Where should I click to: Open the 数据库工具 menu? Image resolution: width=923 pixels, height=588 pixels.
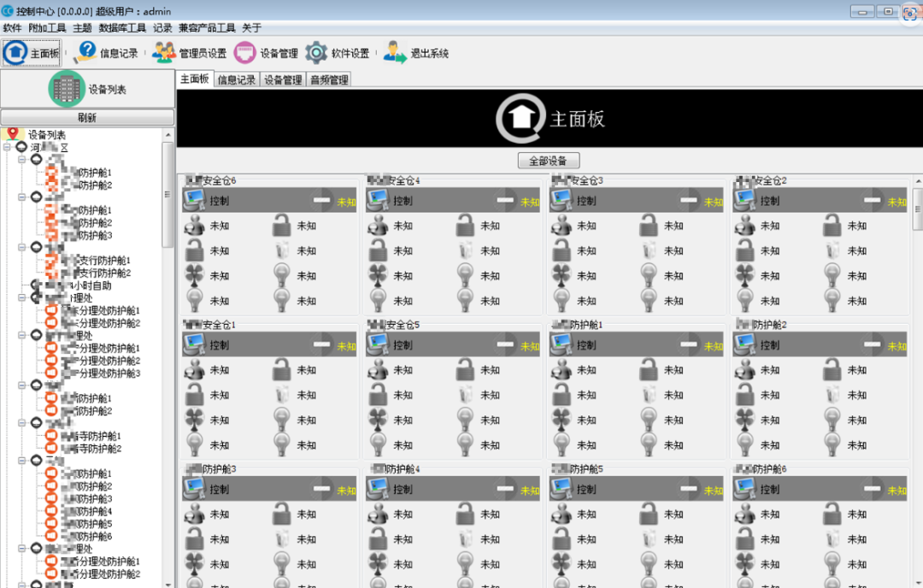122,27
